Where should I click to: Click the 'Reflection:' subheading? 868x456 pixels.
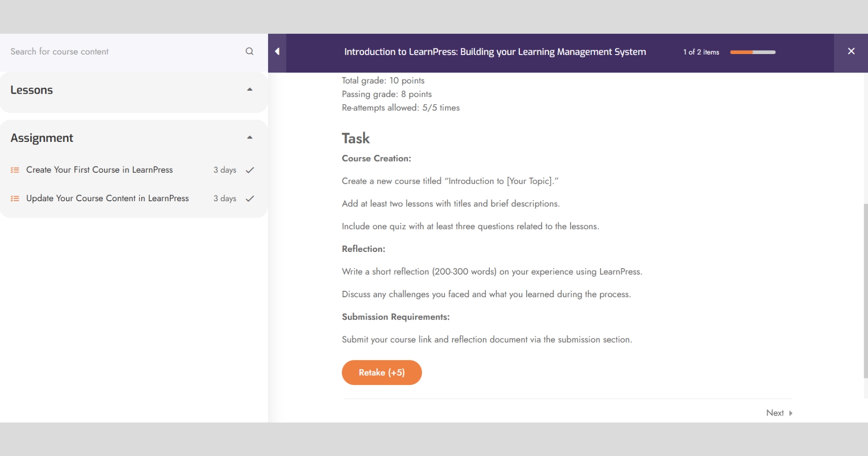click(364, 249)
